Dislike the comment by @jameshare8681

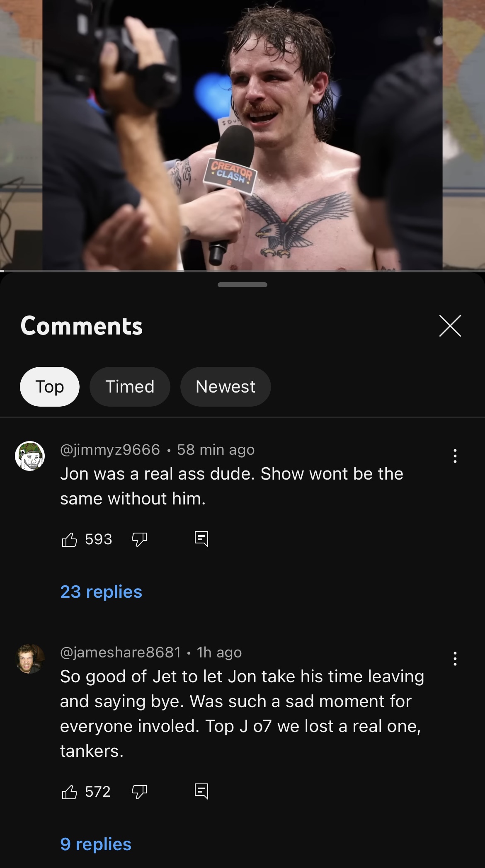pyautogui.click(x=139, y=792)
